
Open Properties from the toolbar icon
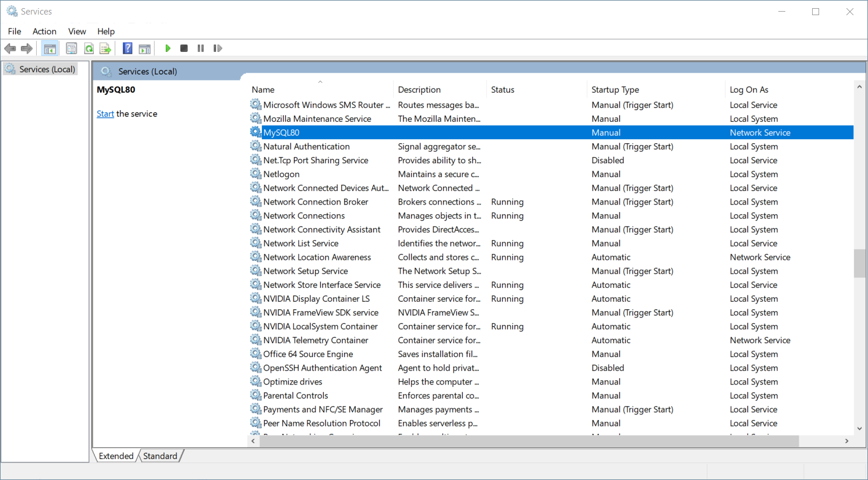[72, 48]
